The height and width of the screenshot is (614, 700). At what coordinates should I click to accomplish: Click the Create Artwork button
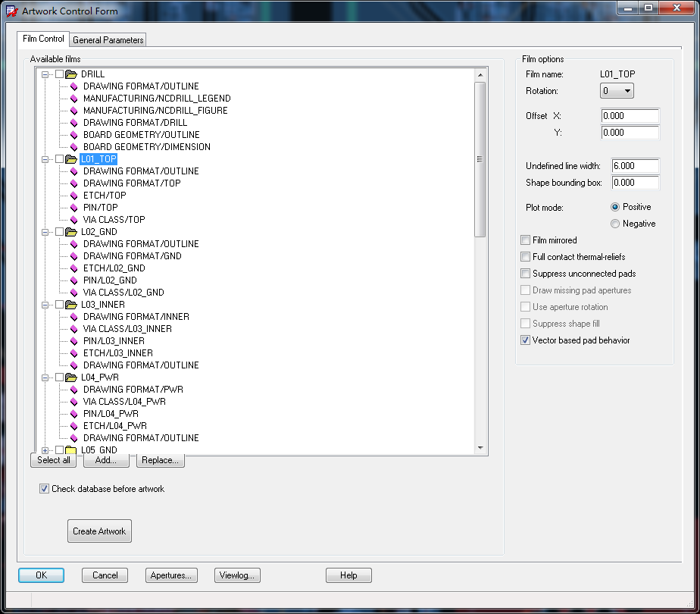tap(99, 531)
